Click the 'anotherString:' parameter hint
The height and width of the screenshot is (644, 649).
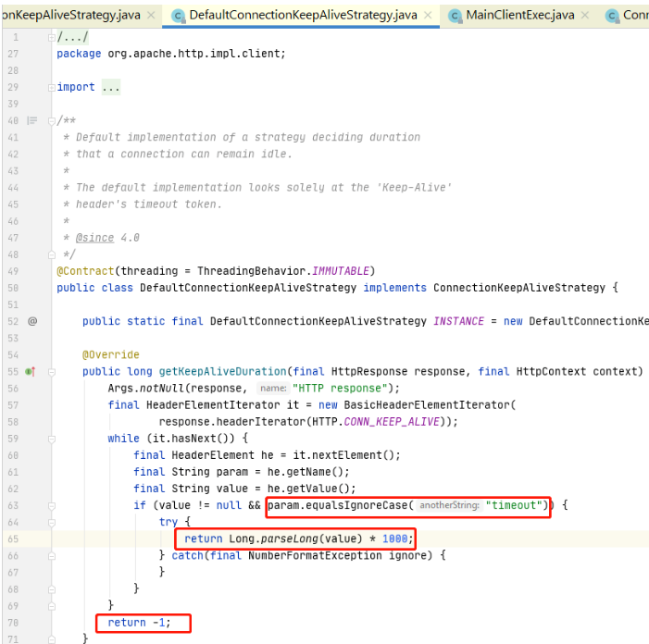point(450,505)
